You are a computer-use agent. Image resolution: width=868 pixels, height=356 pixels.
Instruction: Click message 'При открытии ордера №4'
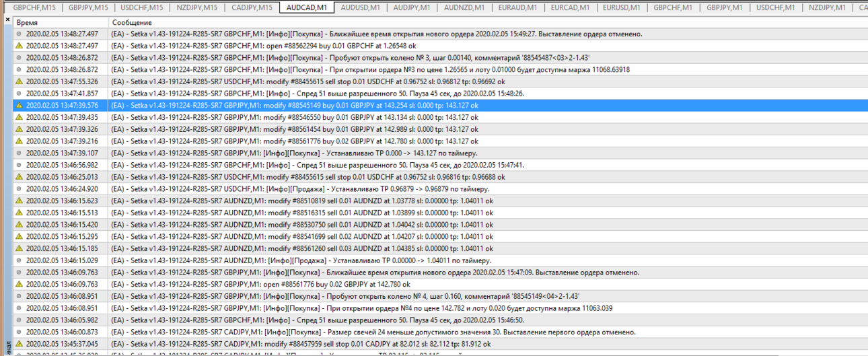pyautogui.click(x=362, y=308)
